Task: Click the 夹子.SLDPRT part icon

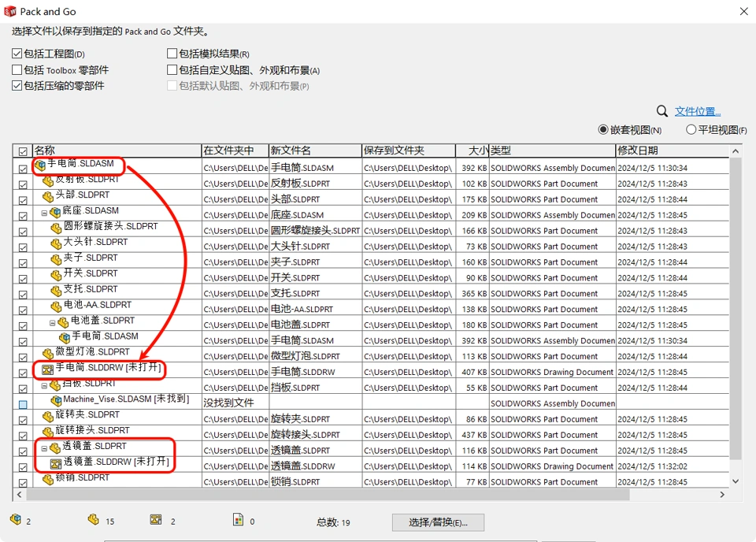Action: point(57,259)
